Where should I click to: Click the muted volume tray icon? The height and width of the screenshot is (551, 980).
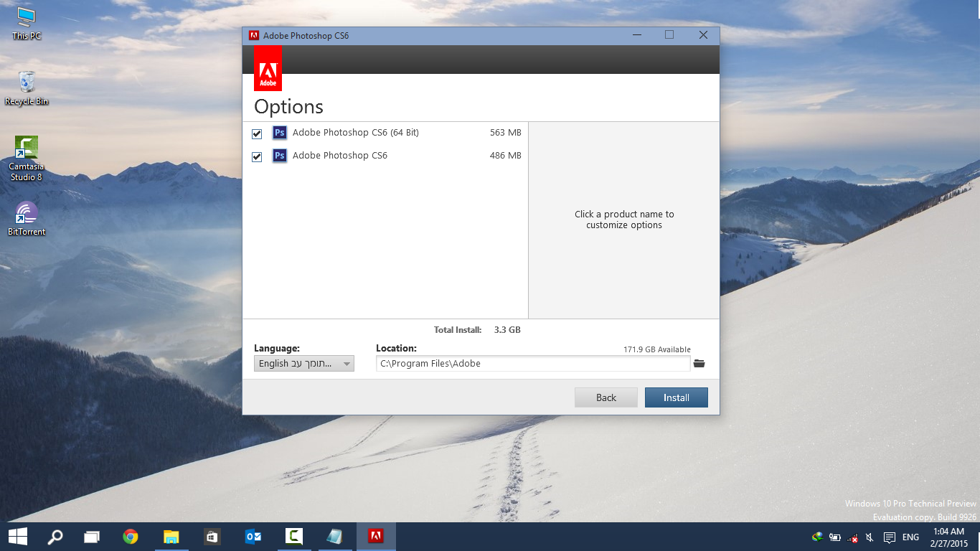[870, 537]
